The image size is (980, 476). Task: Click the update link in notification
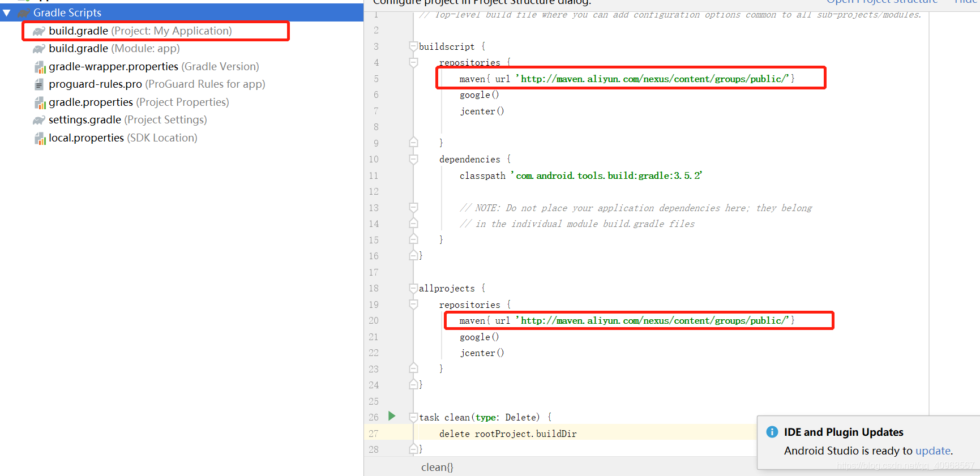click(933, 451)
